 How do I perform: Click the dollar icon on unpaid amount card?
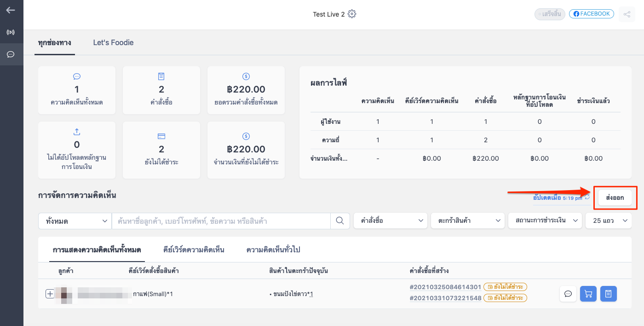click(246, 136)
